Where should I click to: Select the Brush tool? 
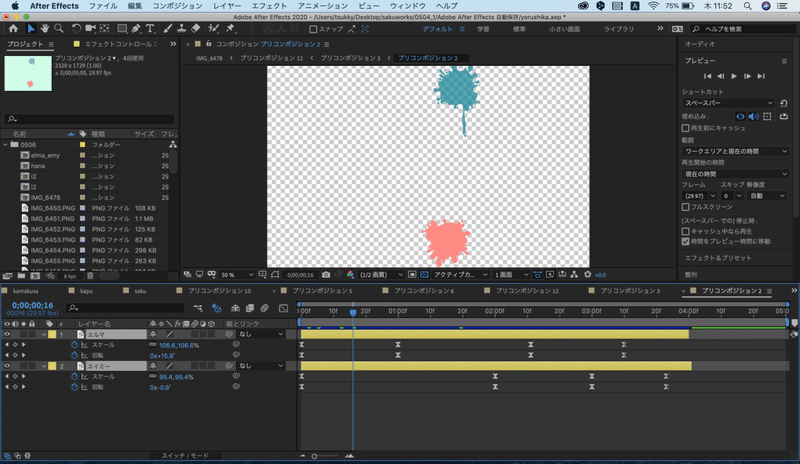coord(167,29)
